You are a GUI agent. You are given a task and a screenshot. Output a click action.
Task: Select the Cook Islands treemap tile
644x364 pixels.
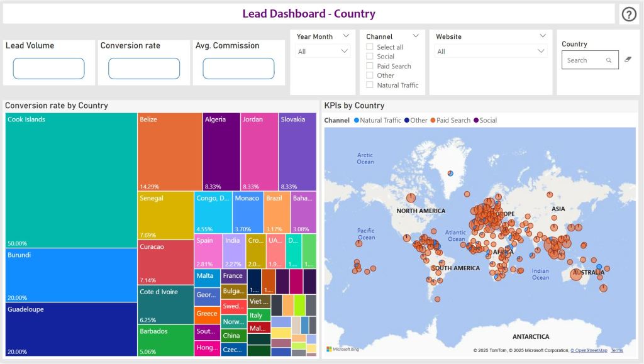71,180
